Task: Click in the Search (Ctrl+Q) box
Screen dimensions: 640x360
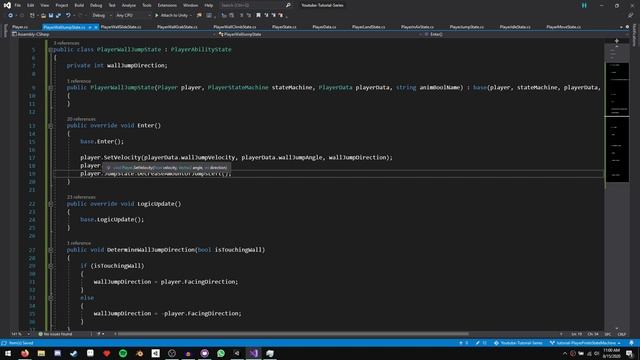Action: point(251,5)
